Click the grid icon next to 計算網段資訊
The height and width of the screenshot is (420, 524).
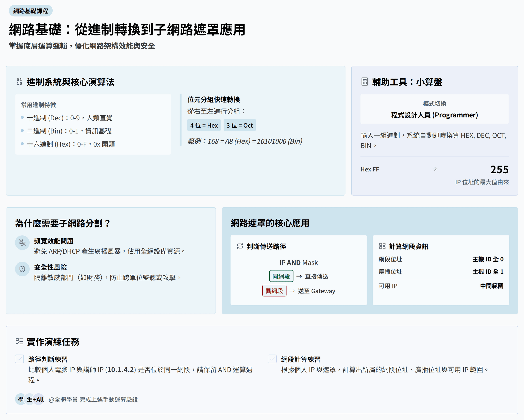coord(382,246)
